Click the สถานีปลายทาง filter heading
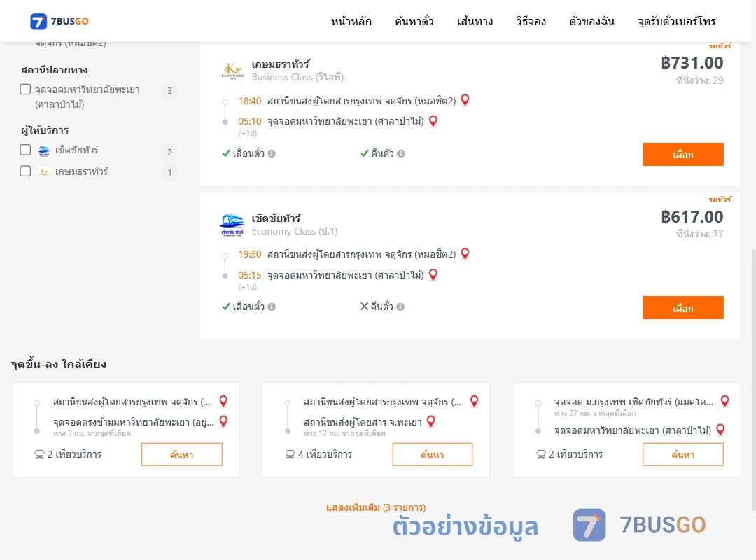Image resolution: width=756 pixels, height=560 pixels. click(x=55, y=70)
